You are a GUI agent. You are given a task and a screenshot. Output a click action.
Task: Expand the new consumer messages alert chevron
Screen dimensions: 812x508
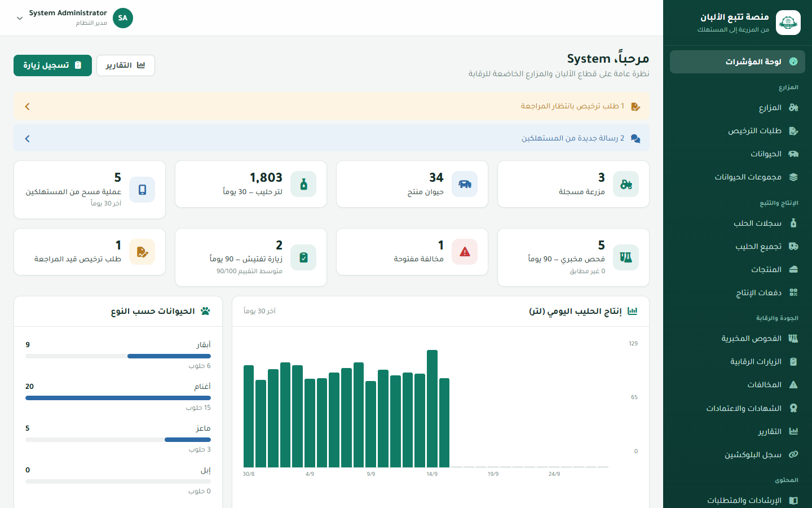pyautogui.click(x=27, y=138)
